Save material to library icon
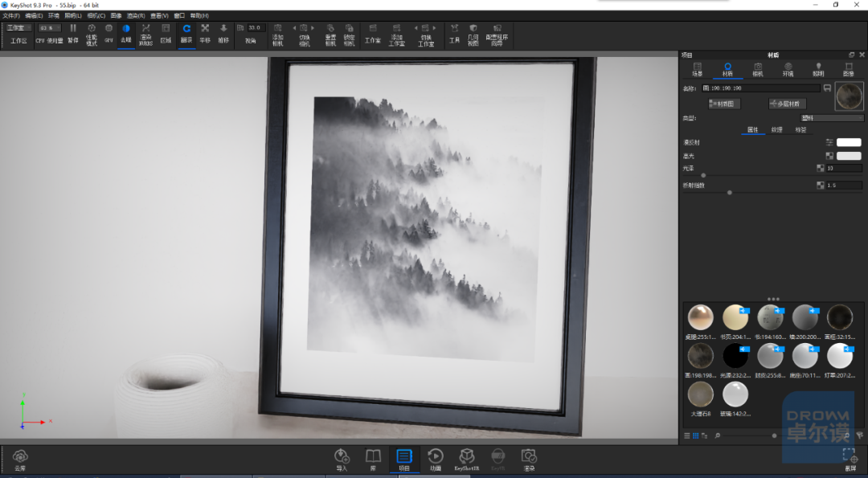This screenshot has height=478, width=868. click(x=827, y=88)
